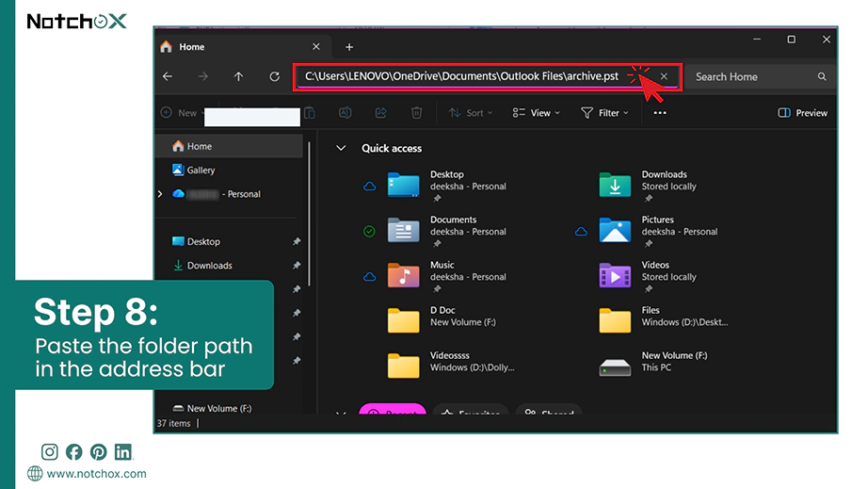Collapse the Quick access section

pyautogui.click(x=341, y=149)
